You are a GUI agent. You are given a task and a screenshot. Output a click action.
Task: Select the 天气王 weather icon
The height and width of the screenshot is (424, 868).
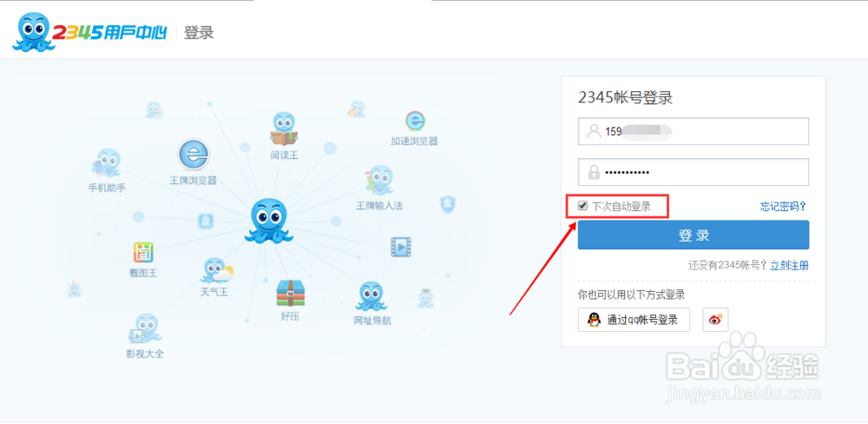216,271
